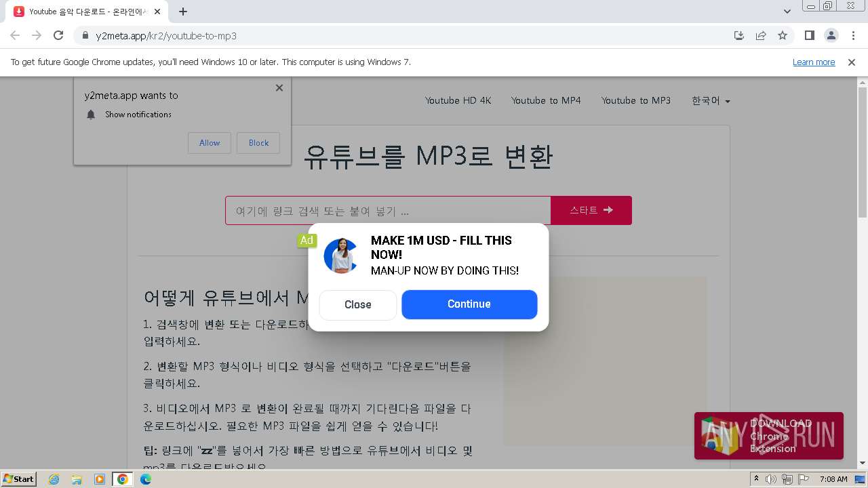The width and height of the screenshot is (868, 488).
Task: Close the notification permission popup
Action: click(279, 87)
